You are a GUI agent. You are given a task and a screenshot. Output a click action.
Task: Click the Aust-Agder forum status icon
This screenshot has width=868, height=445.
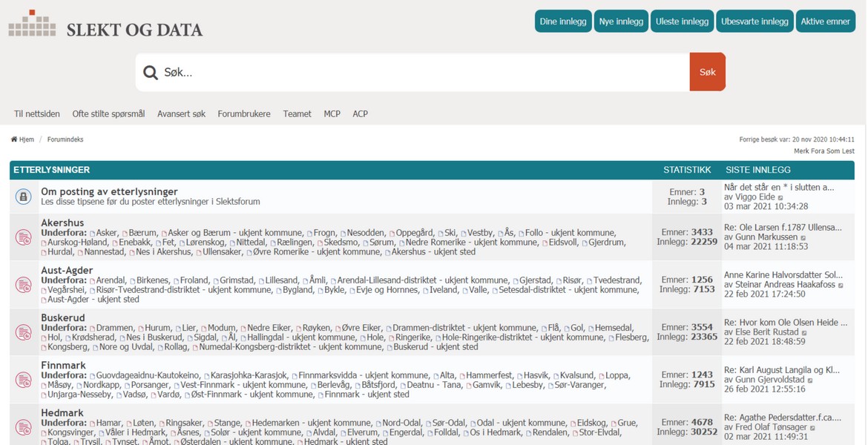coord(23,285)
